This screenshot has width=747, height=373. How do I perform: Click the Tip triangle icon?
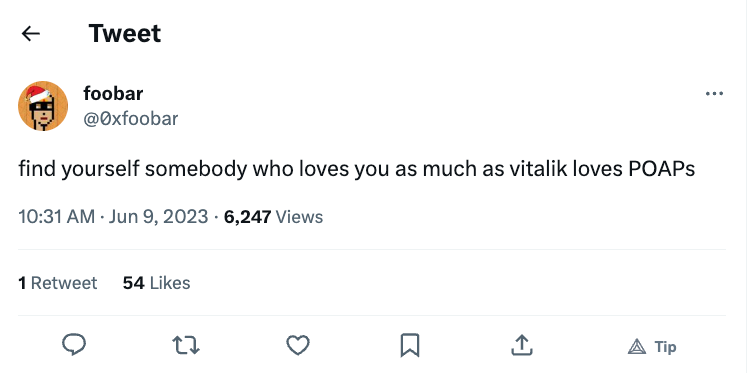point(637,347)
